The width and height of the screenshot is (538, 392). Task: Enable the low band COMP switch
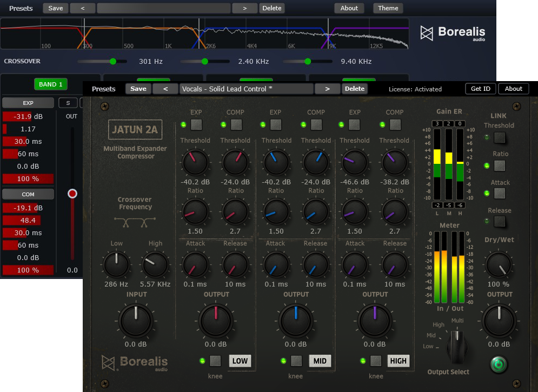pyautogui.click(x=236, y=124)
